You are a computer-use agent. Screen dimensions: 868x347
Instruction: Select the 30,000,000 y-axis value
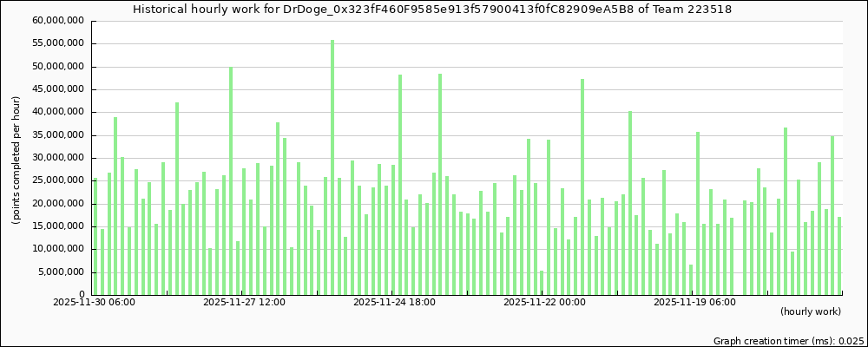(x=56, y=158)
